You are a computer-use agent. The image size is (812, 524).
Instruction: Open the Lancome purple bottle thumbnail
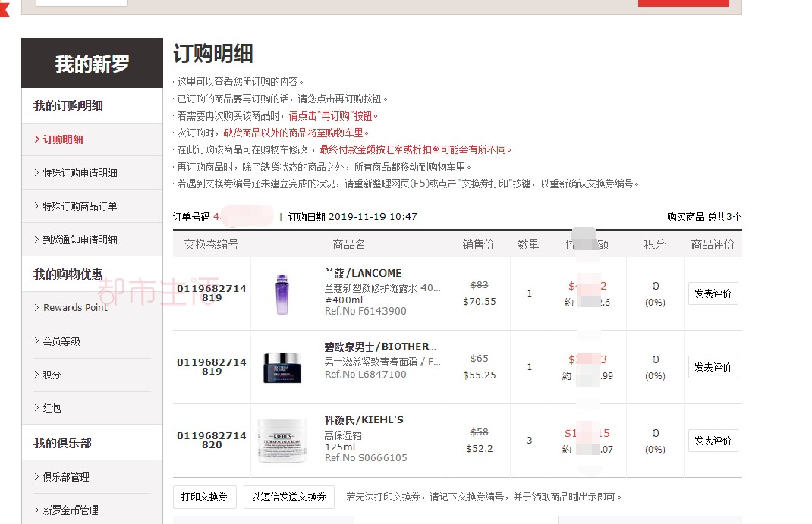[x=282, y=293]
